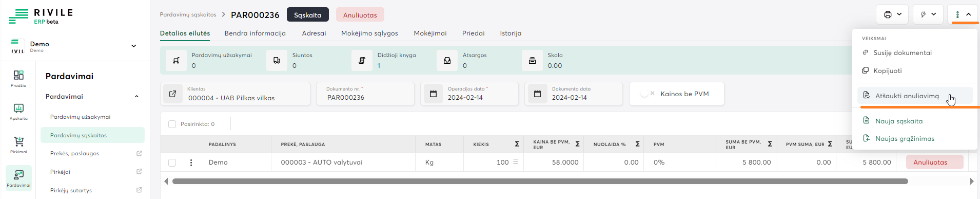Switch to the Mokėjimo sąlygos tab
The image size is (980, 199).
(369, 33)
